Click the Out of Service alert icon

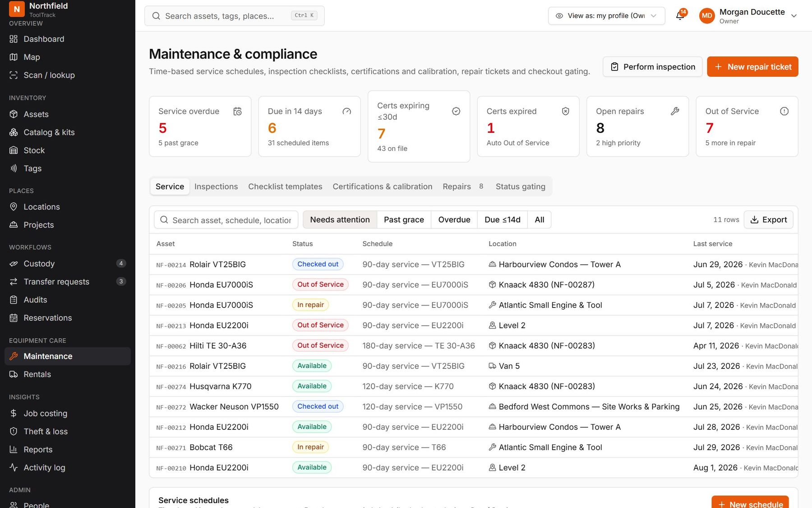point(784,111)
